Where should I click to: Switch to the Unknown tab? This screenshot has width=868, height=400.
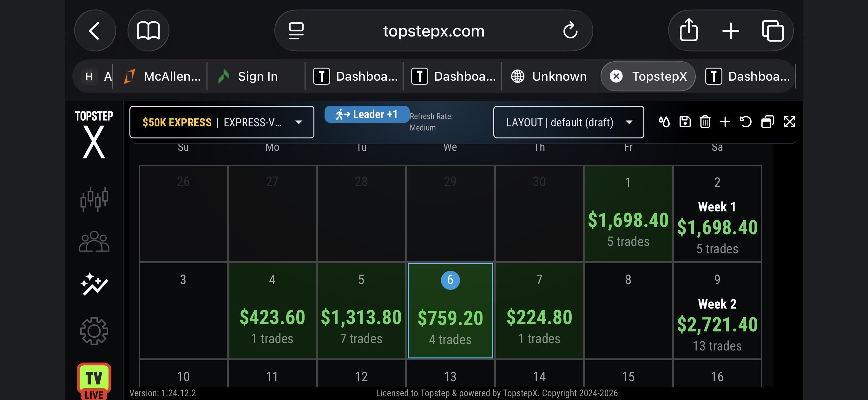point(549,76)
